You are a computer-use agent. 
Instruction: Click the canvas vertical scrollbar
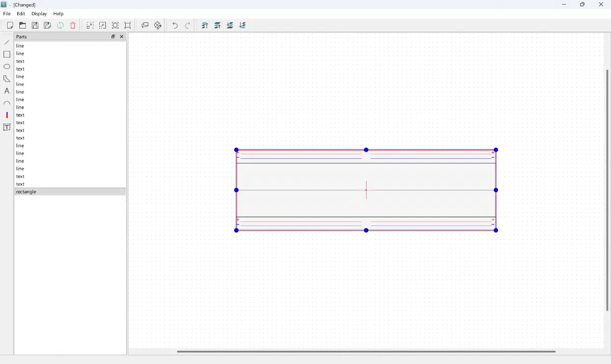607,190
